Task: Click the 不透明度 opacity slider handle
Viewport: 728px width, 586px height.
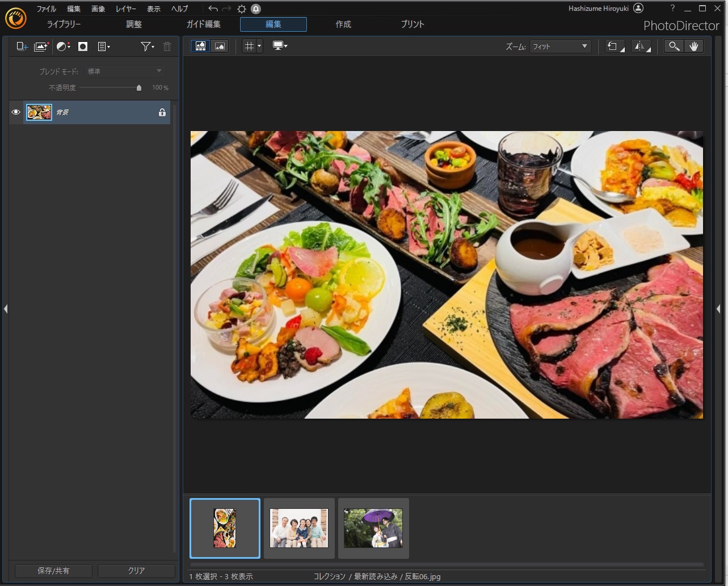Action: click(x=139, y=88)
